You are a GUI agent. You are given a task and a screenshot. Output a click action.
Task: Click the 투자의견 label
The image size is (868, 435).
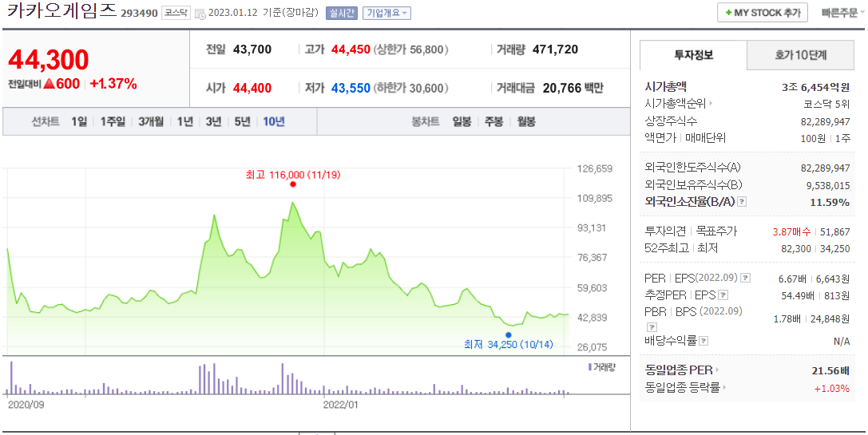(x=665, y=231)
